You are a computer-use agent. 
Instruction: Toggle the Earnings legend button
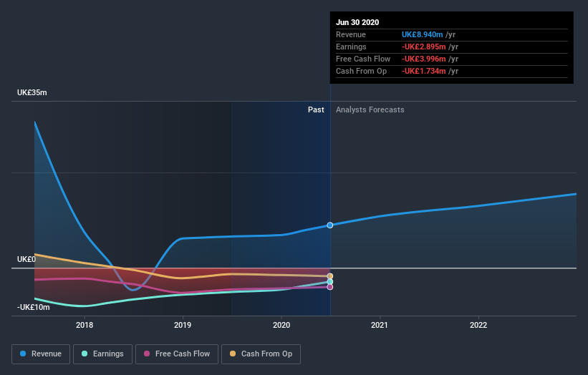tap(102, 354)
